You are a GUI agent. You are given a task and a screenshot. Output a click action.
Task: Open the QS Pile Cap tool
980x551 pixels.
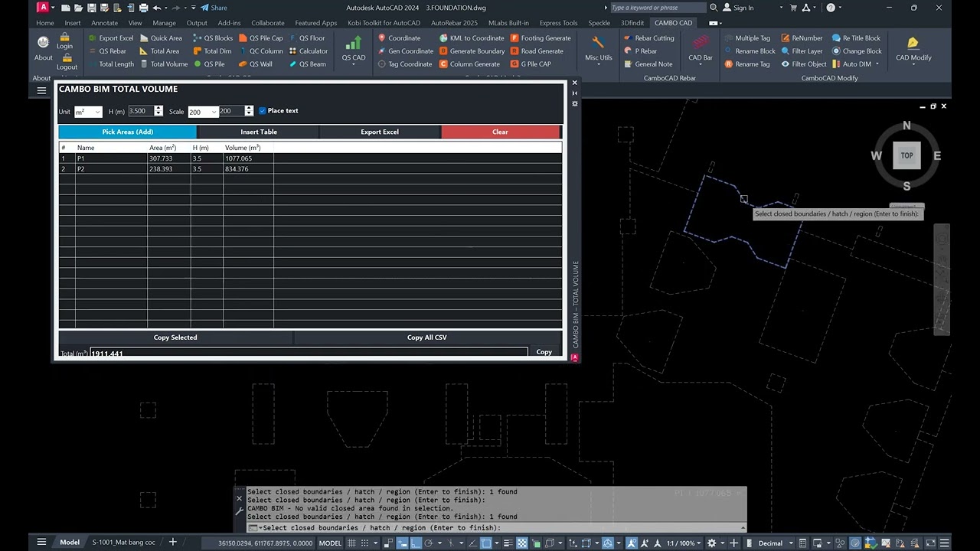point(260,37)
